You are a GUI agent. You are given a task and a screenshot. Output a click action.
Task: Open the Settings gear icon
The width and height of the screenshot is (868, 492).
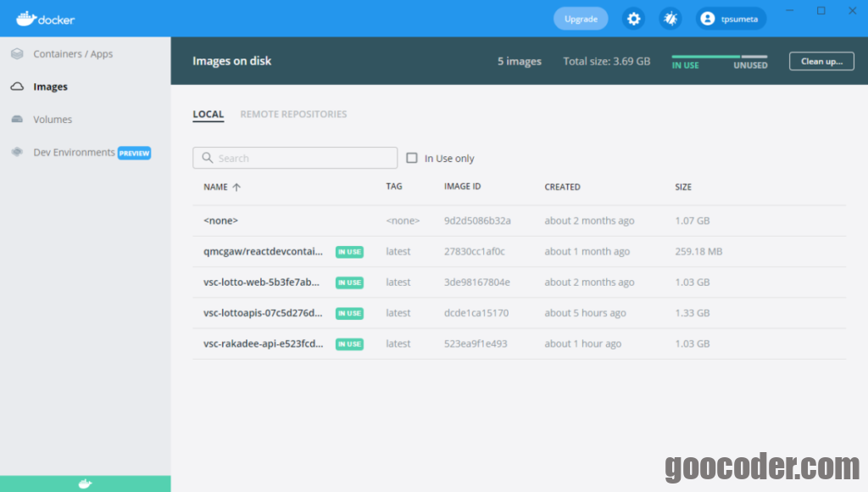click(x=633, y=19)
